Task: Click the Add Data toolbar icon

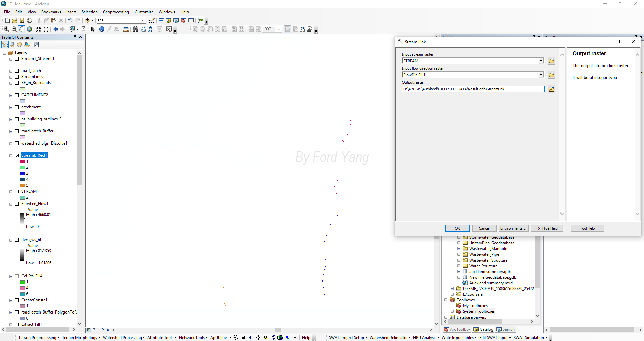Action: click(87, 20)
